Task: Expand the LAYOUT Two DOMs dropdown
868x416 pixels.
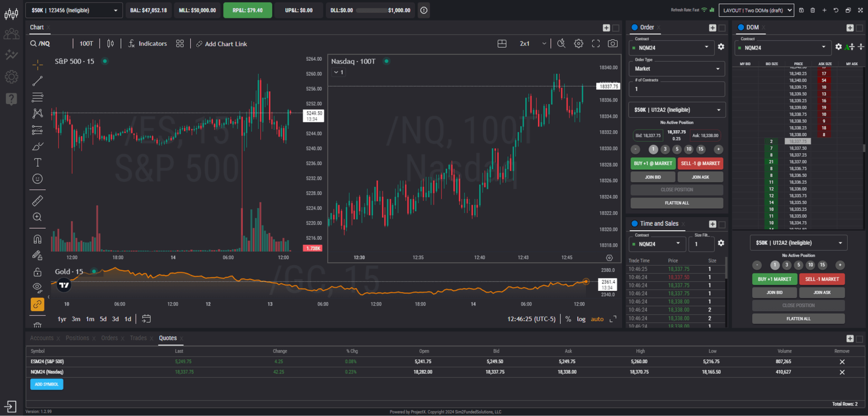Action: (756, 10)
